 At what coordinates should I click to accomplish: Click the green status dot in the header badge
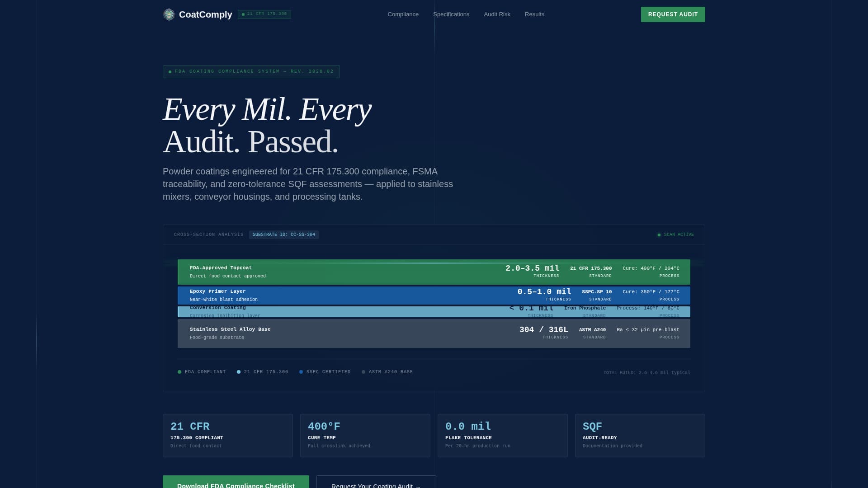pyautogui.click(x=243, y=14)
